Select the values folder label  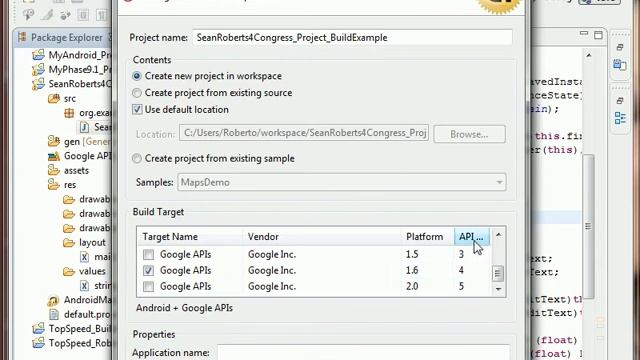click(92, 271)
